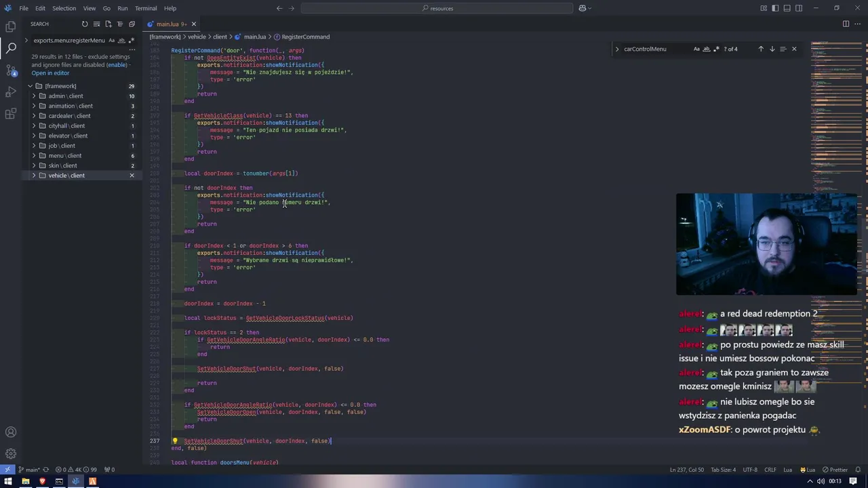
Task: Collapse the [framework] results folder
Action: coord(30,86)
